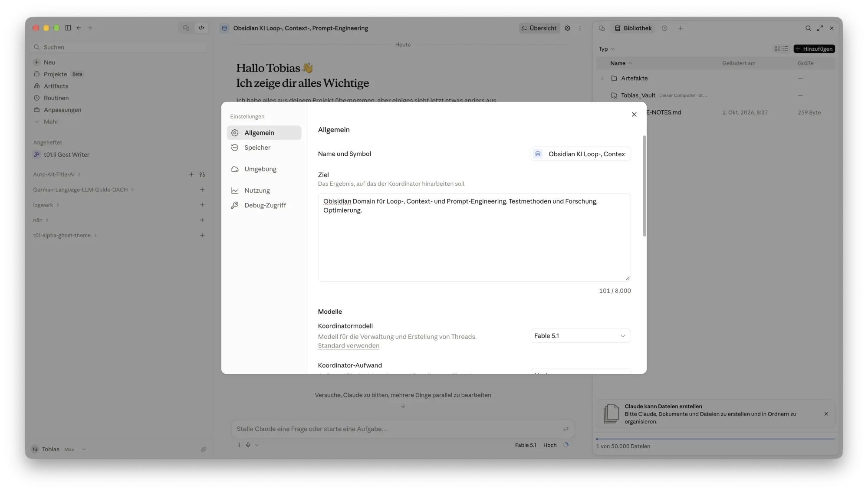
Task: Open the three-dot more options menu
Action: coord(580,28)
